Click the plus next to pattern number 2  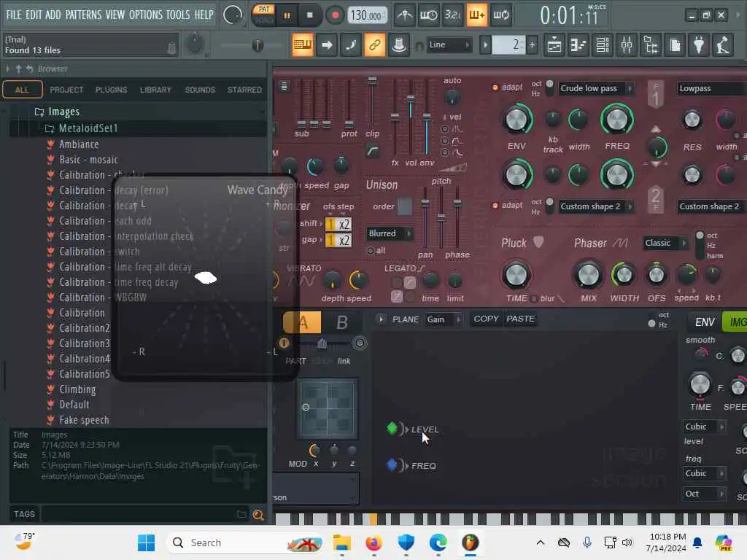[532, 45]
